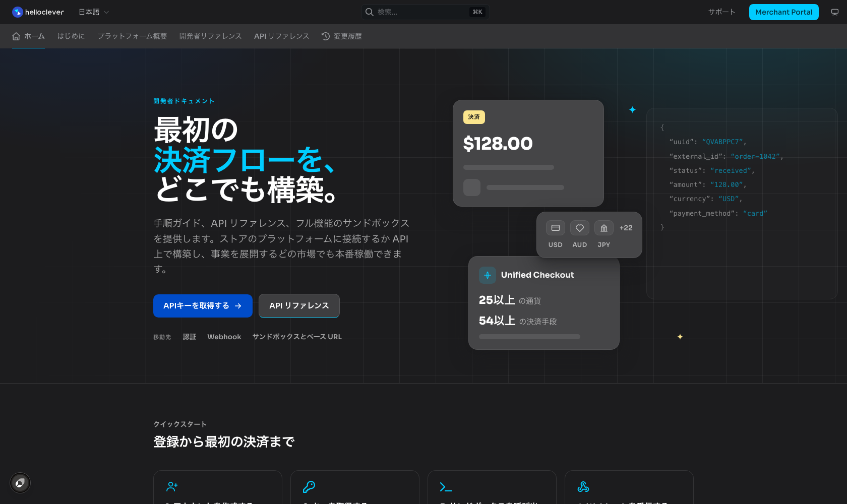Click the search magnifier icon
The height and width of the screenshot is (504, 847).
tap(370, 12)
